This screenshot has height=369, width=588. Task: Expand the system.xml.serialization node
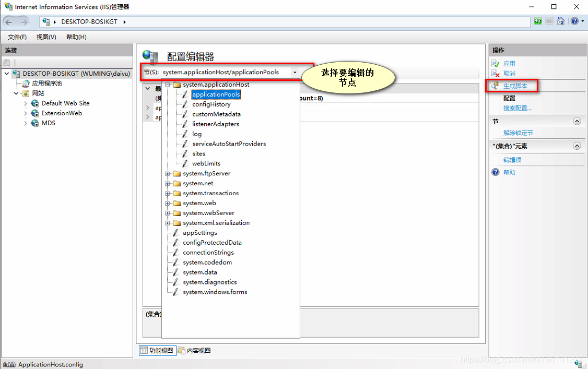[x=168, y=223]
